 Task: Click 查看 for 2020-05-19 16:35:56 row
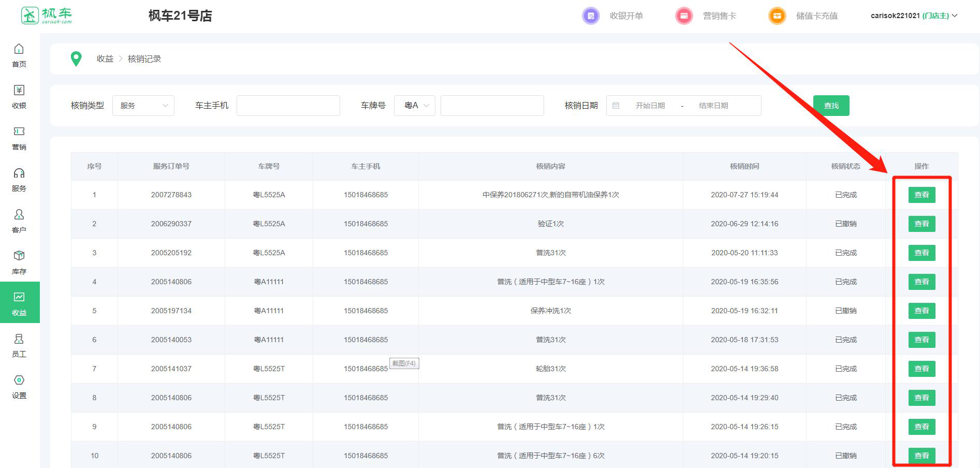[x=922, y=282]
